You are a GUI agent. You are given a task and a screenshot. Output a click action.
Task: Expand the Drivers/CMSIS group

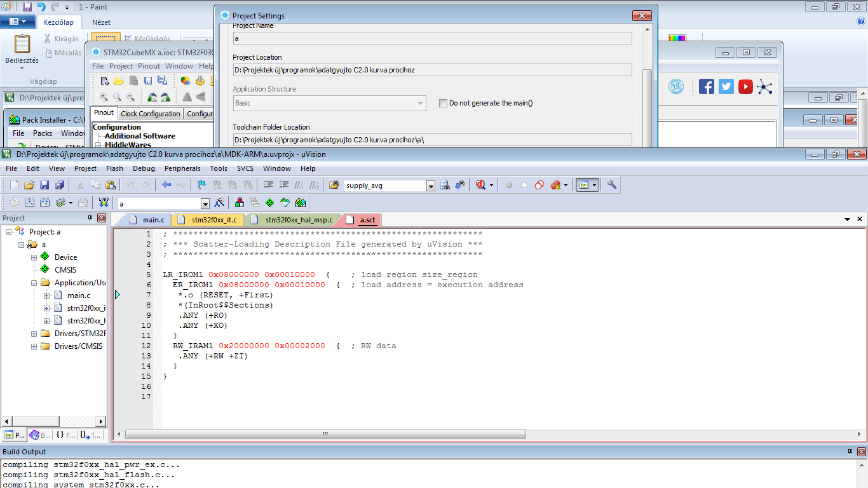click(x=34, y=346)
